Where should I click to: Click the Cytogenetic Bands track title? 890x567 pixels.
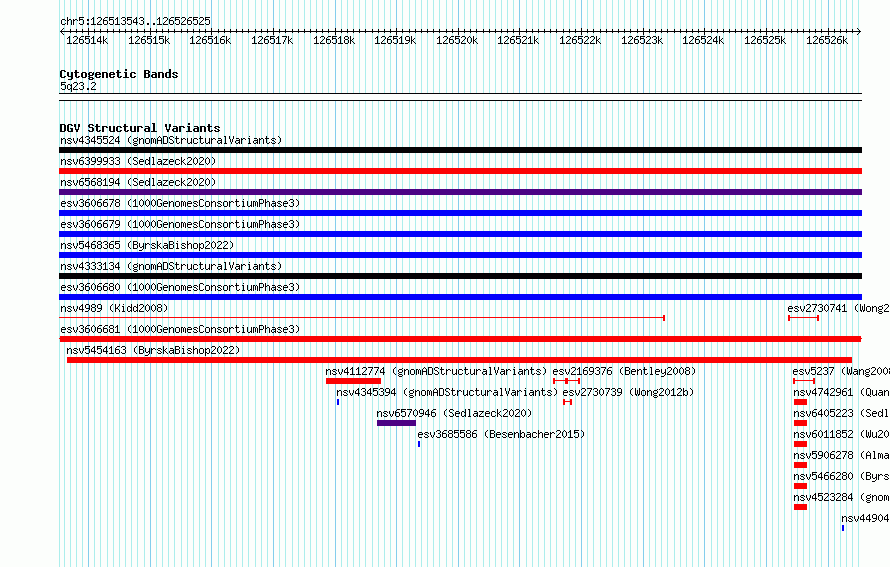click(119, 74)
